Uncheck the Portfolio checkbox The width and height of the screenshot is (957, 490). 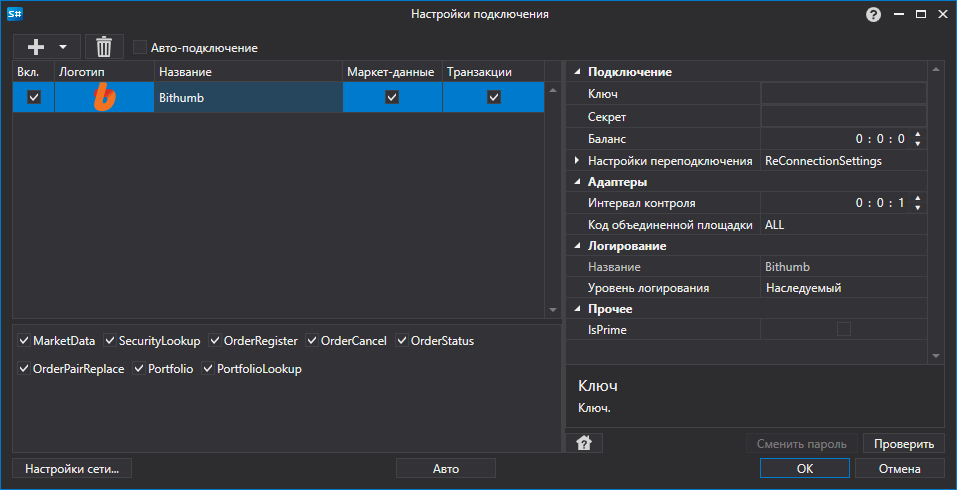[139, 369]
